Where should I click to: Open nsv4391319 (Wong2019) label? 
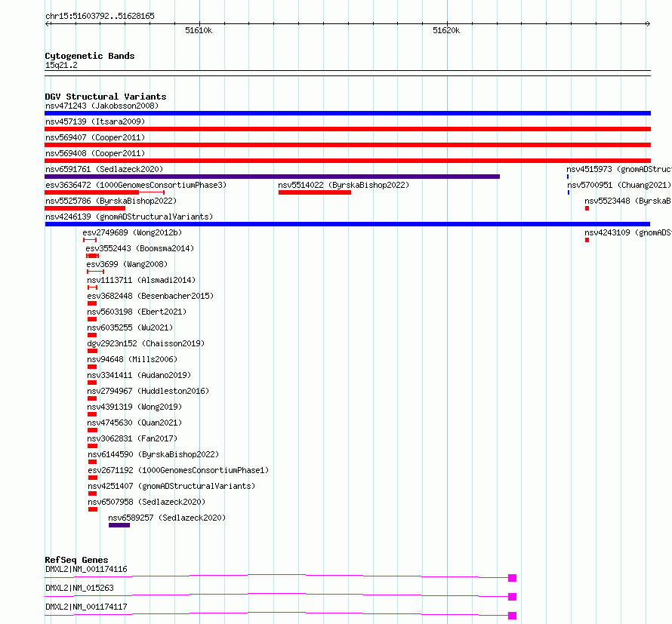pyautogui.click(x=134, y=407)
